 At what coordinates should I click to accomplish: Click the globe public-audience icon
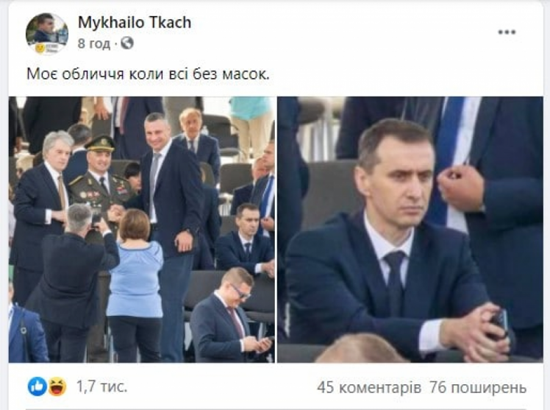pyautogui.click(x=127, y=43)
